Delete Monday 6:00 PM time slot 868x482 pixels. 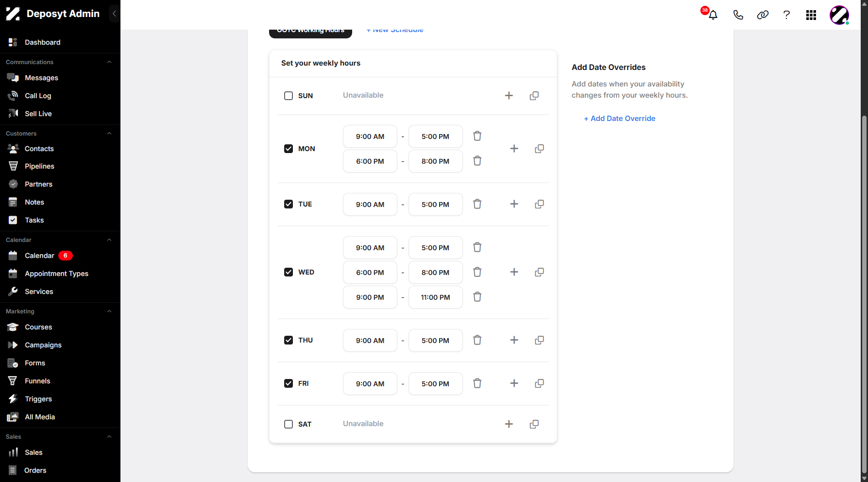[477, 161]
